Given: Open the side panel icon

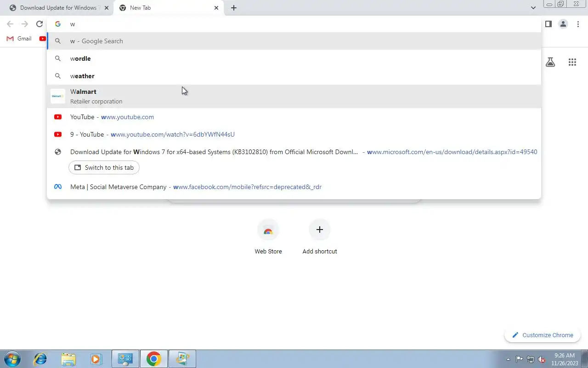Looking at the screenshot, I should pyautogui.click(x=548, y=24).
